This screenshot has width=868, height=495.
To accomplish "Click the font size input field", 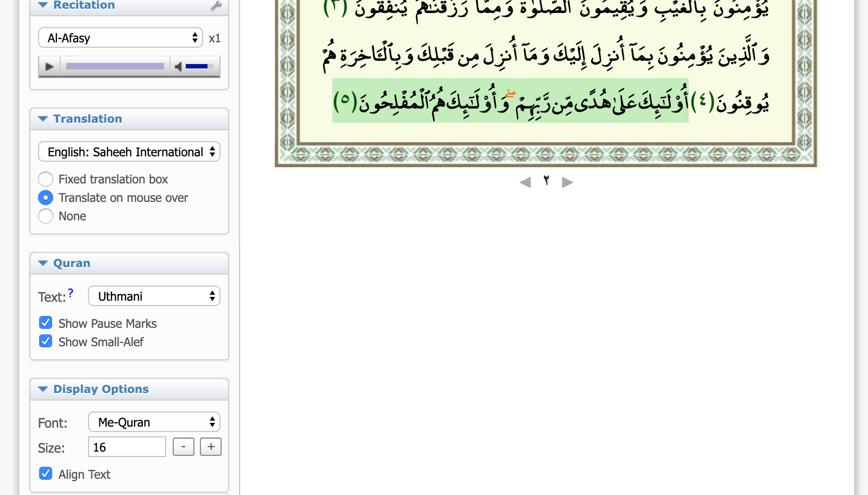I will click(127, 447).
